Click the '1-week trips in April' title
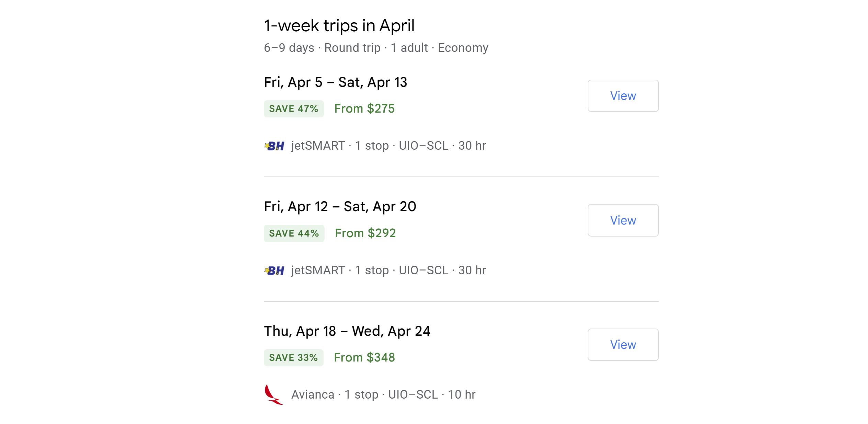The width and height of the screenshot is (868, 424). coord(339,26)
